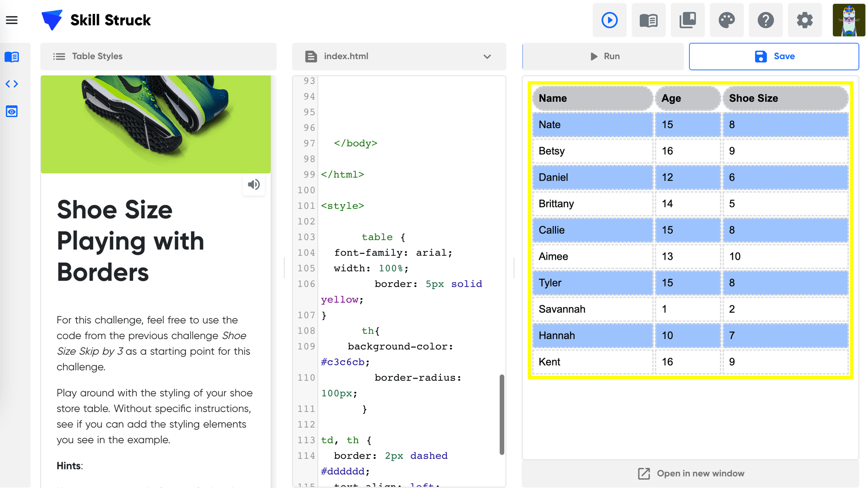Expand the index.html file dropdown

tap(487, 56)
